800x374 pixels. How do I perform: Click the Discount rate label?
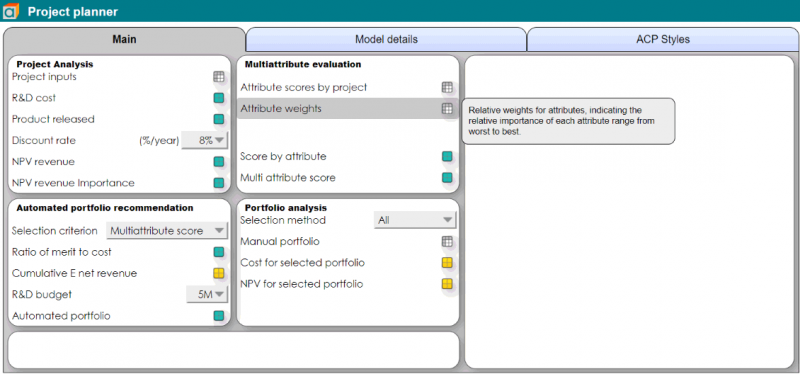44,140
